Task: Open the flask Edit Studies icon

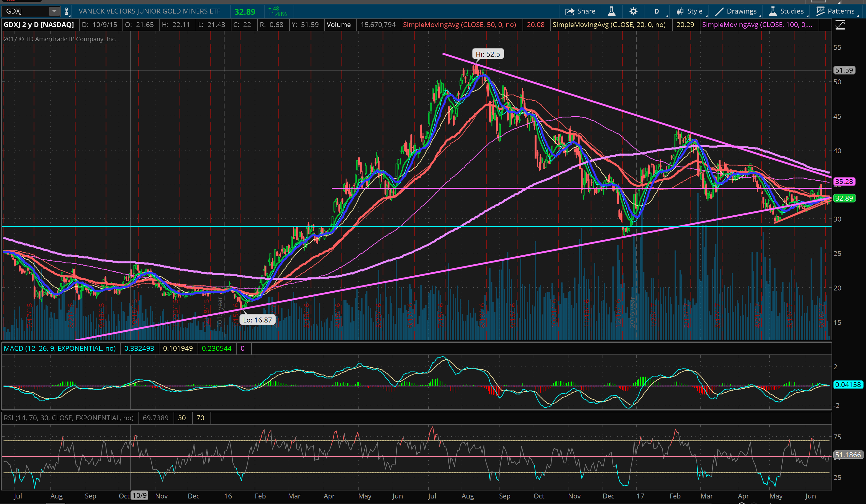Action: coord(611,11)
